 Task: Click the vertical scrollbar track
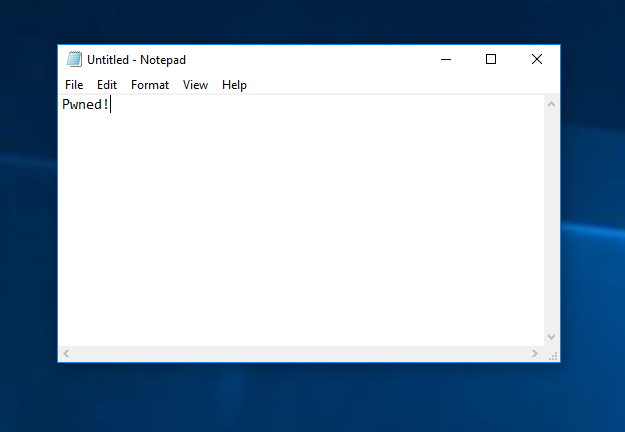coord(552,220)
